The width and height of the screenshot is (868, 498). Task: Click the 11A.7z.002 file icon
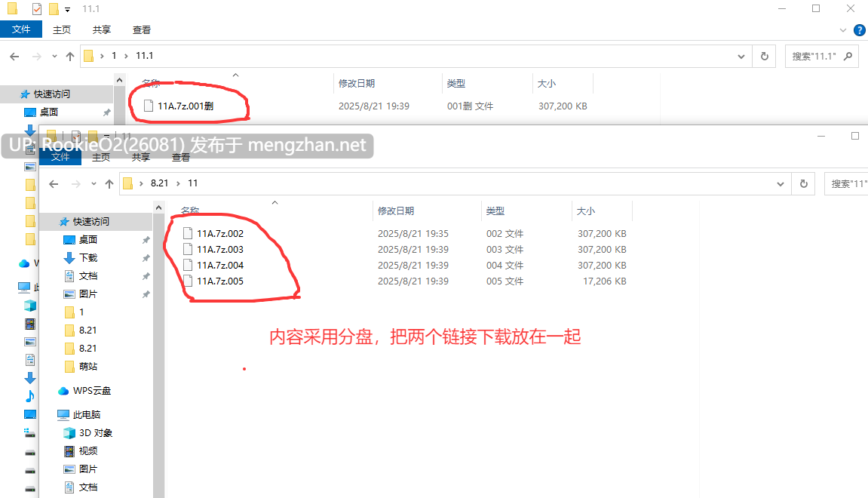pyautogui.click(x=188, y=233)
